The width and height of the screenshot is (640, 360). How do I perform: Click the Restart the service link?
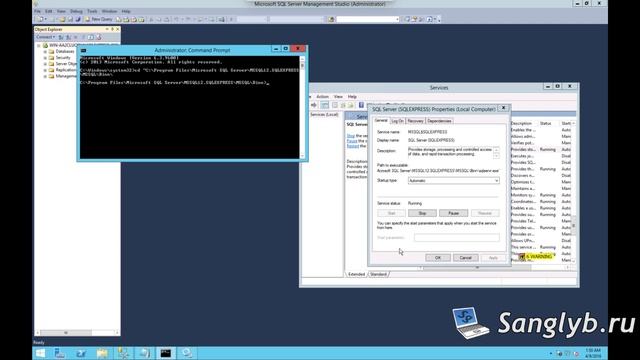coord(353,146)
